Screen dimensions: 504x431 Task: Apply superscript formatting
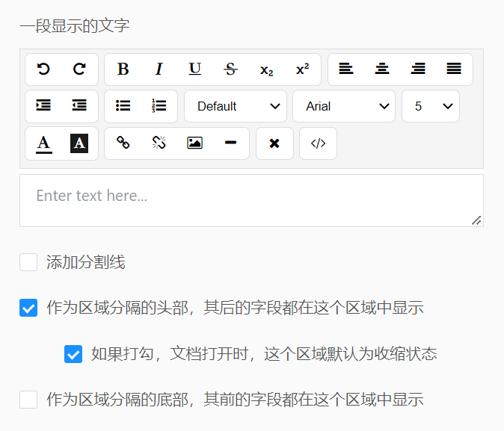pos(302,69)
